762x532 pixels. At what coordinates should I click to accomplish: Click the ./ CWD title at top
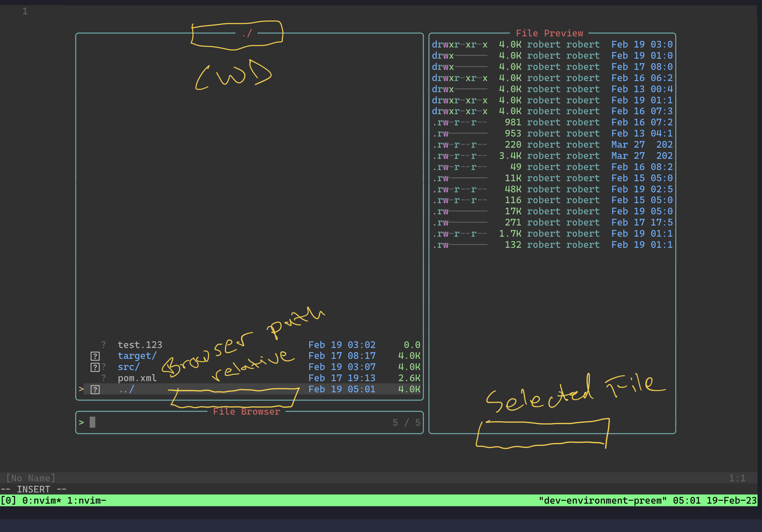click(x=247, y=33)
